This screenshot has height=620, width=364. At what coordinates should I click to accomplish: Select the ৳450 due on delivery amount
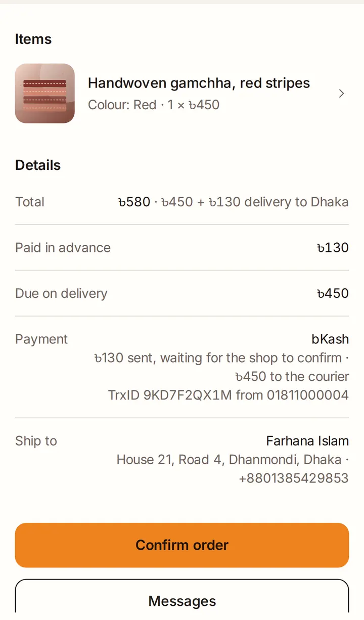[333, 294]
